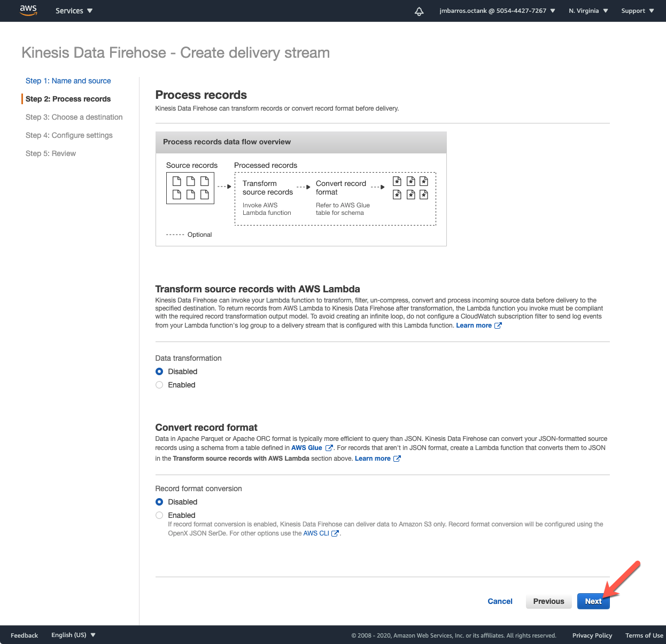
Task: Click the 'Optional' legend label
Action: tap(199, 235)
